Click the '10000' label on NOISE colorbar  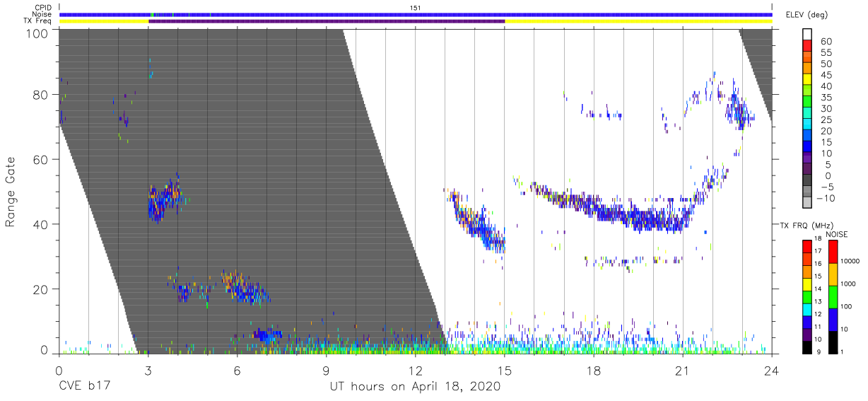coord(851,261)
